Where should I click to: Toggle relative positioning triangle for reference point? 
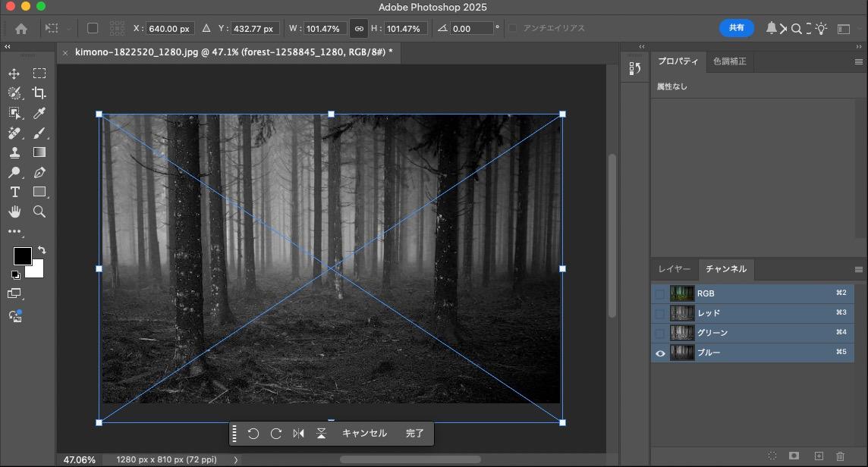(x=206, y=28)
